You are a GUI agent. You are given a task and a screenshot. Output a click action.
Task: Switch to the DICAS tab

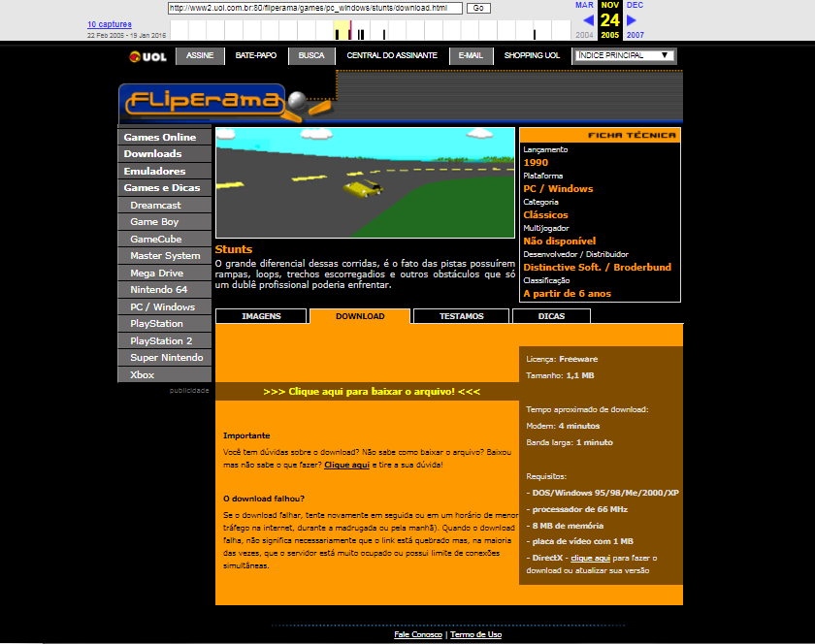coord(551,316)
